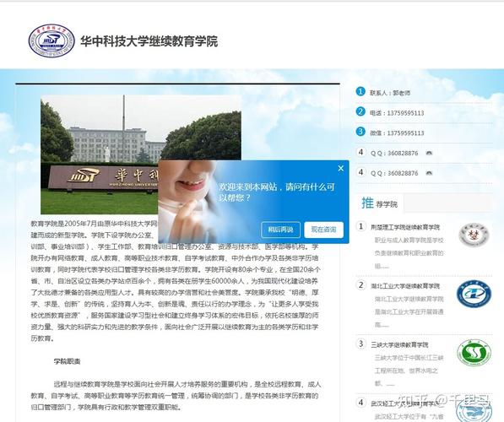The height and width of the screenshot is (422, 504).
Task: Click the 三峡大学 green logo
Action: [x=474, y=353]
